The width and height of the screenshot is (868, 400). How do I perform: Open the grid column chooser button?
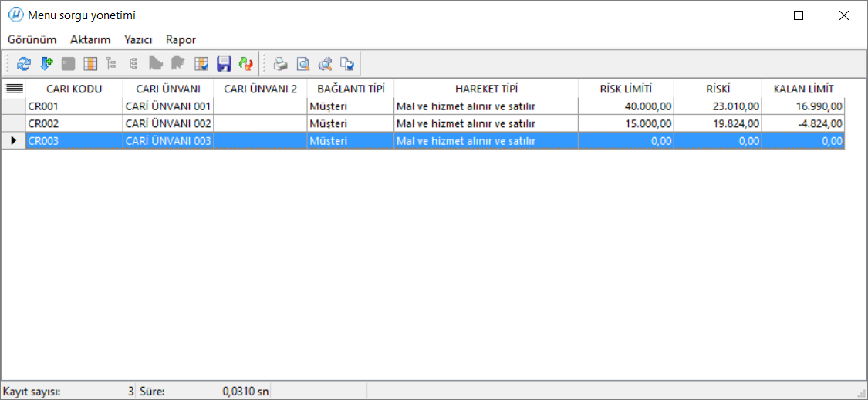tap(13, 89)
